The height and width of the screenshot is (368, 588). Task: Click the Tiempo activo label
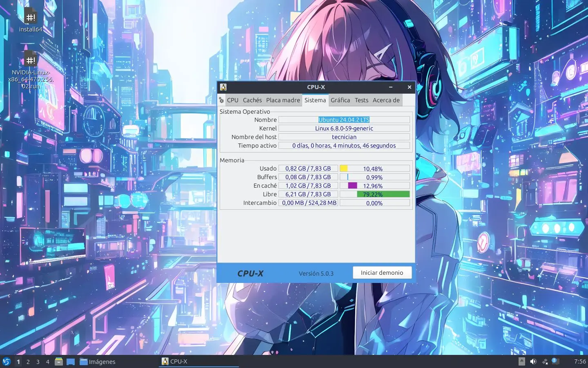tap(257, 146)
